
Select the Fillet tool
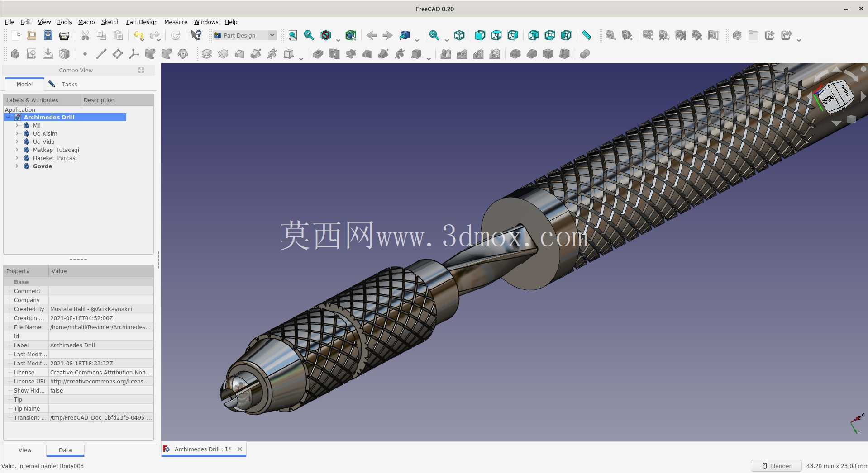515,54
